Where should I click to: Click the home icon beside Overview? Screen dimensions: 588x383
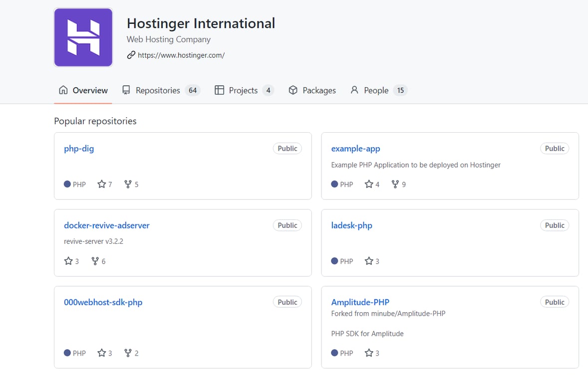point(63,90)
